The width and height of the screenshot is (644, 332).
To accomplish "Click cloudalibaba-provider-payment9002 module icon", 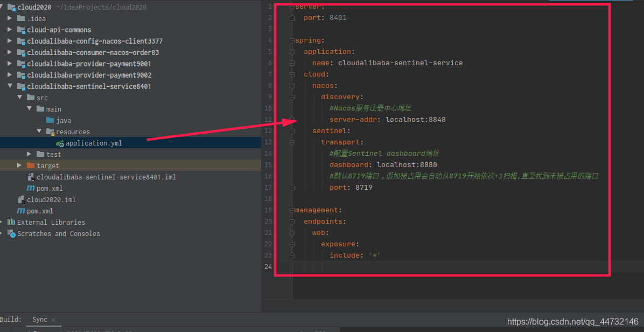I will click(x=21, y=75).
